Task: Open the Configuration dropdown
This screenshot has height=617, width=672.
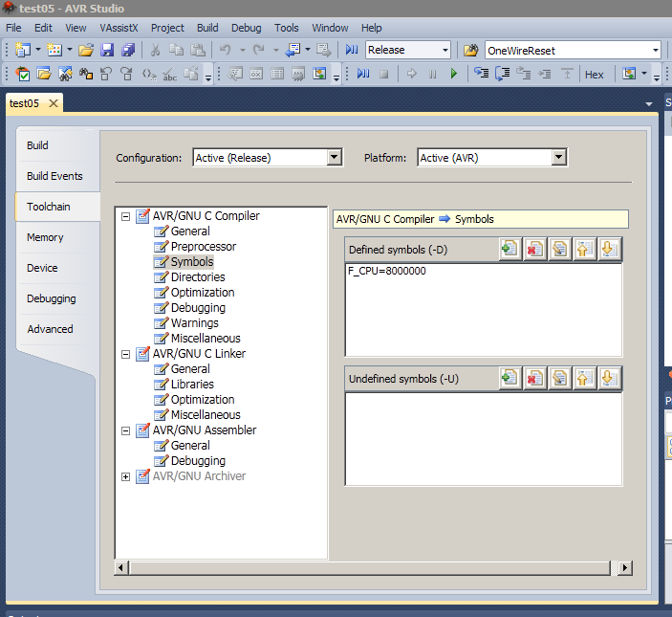Action: click(334, 158)
